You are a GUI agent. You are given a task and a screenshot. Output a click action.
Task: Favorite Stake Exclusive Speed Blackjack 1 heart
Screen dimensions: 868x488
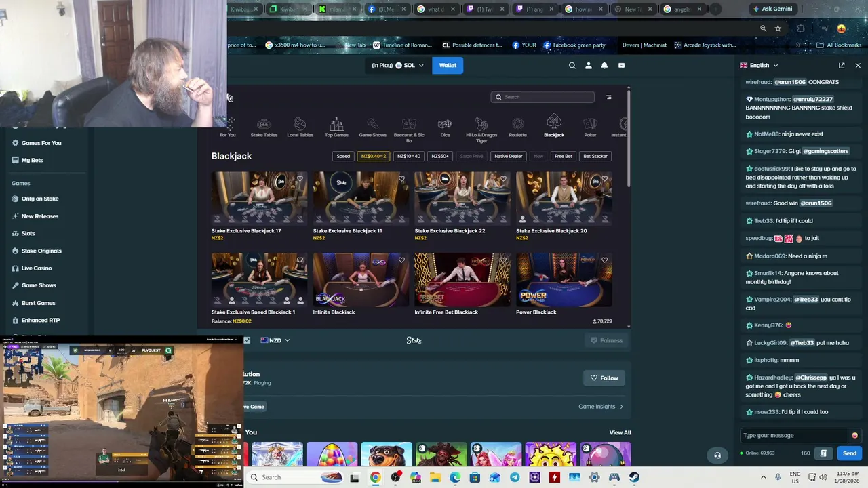click(x=300, y=260)
